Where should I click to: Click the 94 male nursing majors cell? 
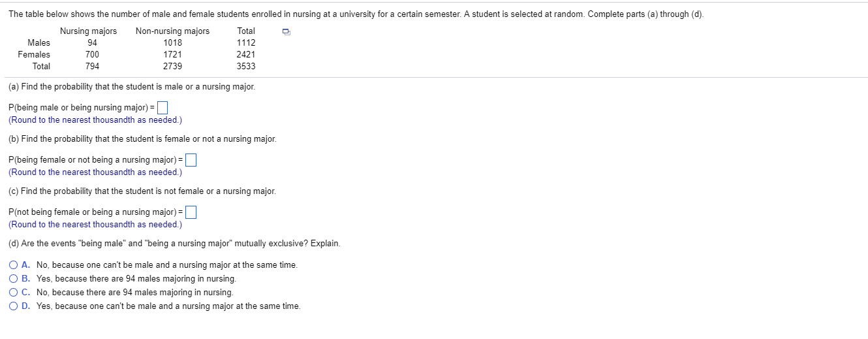pos(92,43)
